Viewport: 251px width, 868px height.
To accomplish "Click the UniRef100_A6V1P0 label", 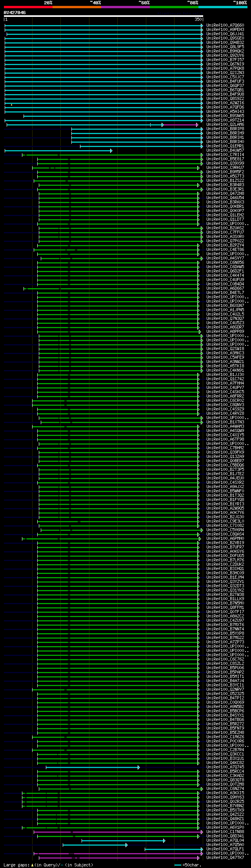I will click(x=225, y=828).
